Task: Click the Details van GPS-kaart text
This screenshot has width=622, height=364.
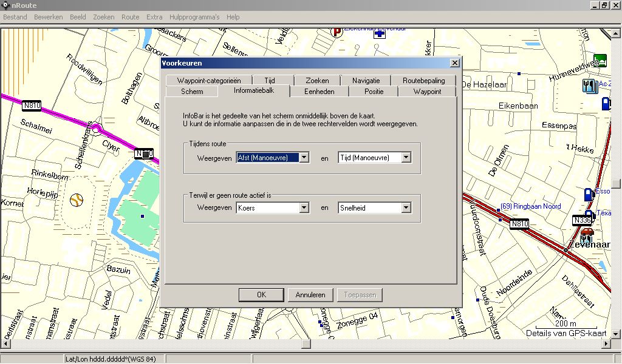Action: (x=566, y=333)
